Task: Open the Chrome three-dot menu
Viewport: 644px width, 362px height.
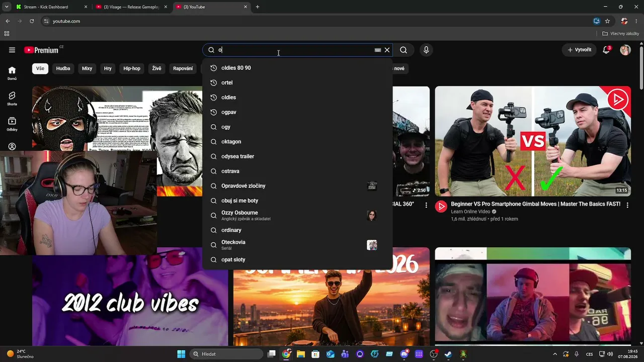Action: 637,21
